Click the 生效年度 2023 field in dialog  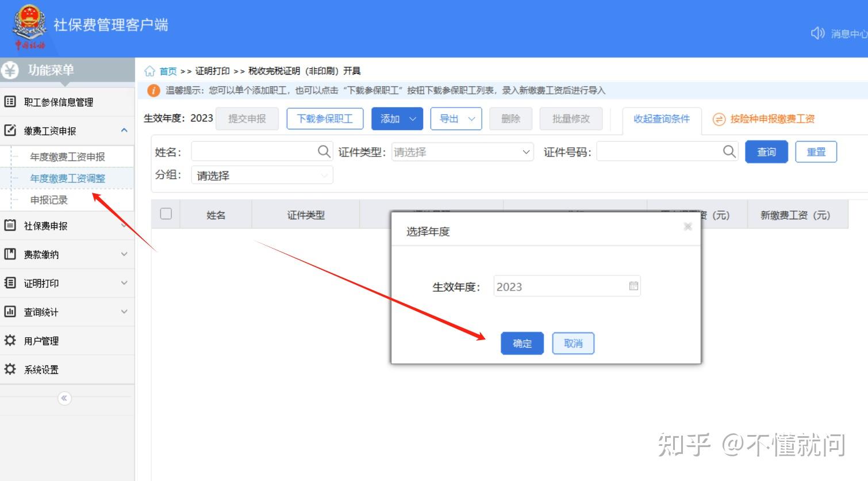(567, 286)
